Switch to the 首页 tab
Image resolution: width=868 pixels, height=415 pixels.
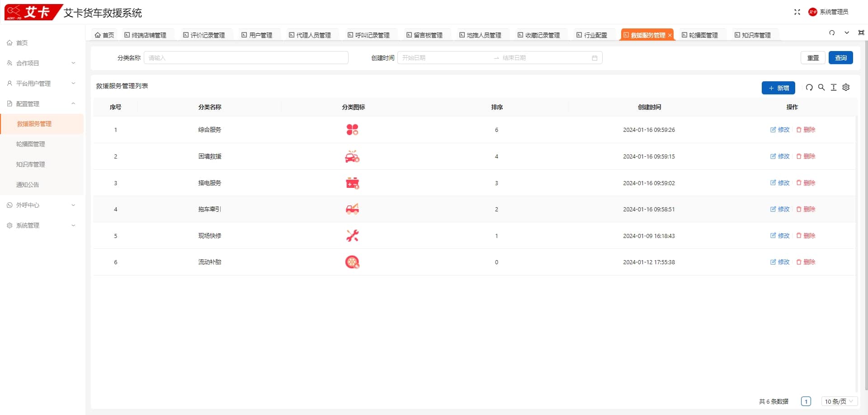(104, 35)
